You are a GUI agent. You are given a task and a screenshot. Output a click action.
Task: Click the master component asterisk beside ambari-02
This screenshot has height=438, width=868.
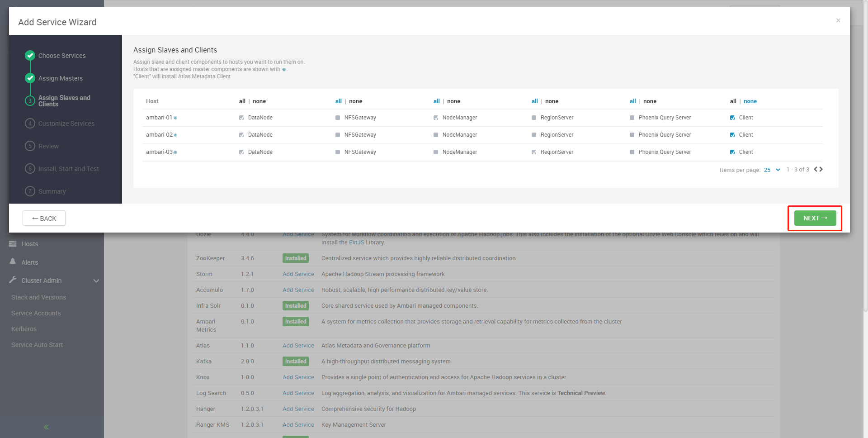point(175,135)
